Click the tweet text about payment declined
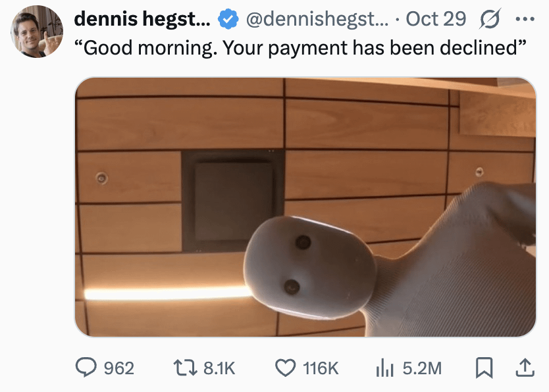The height and width of the screenshot is (392, 549). [x=300, y=47]
